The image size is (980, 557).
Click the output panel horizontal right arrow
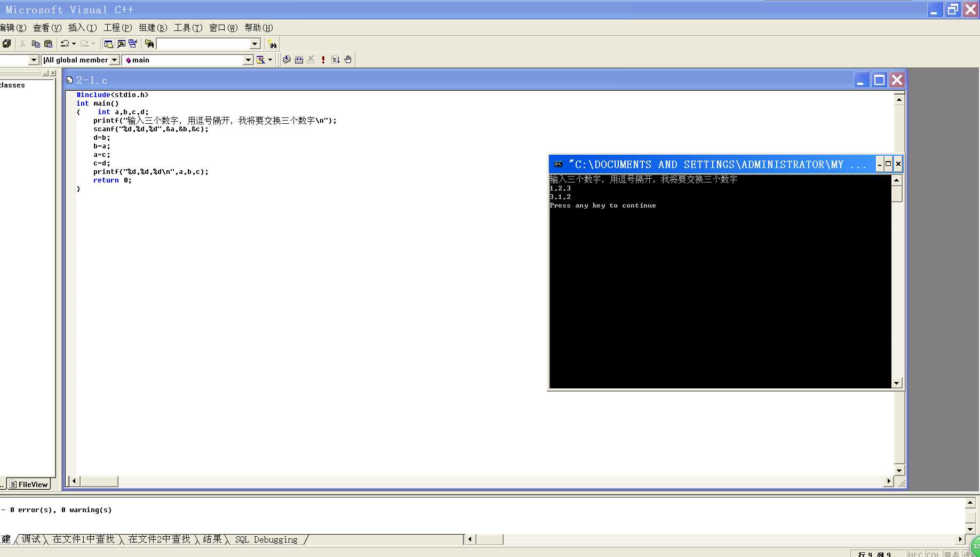pyautogui.click(x=960, y=539)
